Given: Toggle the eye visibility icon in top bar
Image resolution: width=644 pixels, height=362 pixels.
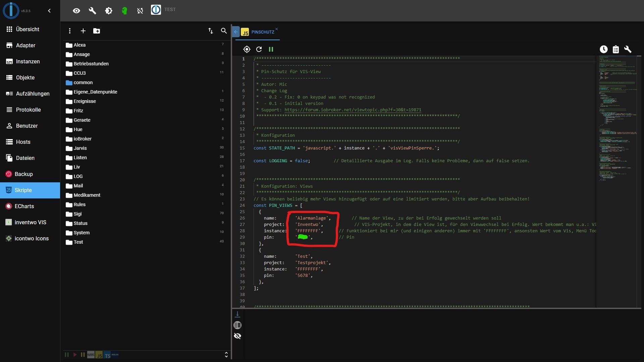Looking at the screenshot, I should 76,11.
